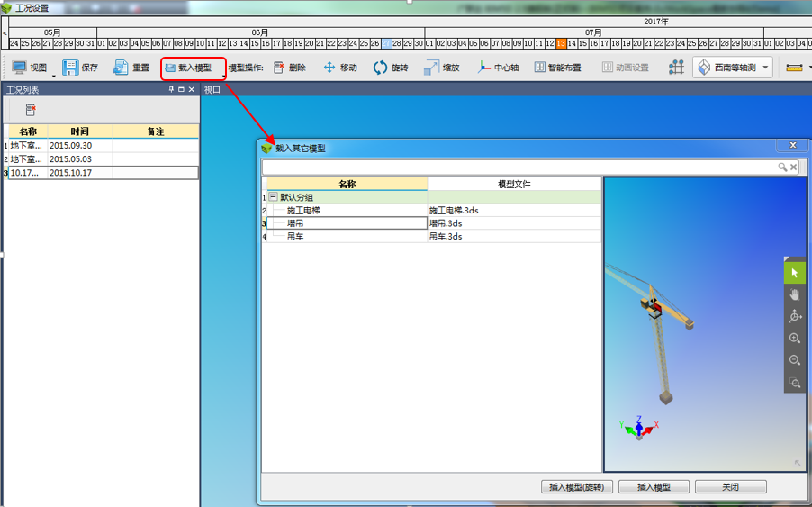Pin the 工况列表 panel
Image resolution: width=812 pixels, height=507 pixels.
point(171,89)
